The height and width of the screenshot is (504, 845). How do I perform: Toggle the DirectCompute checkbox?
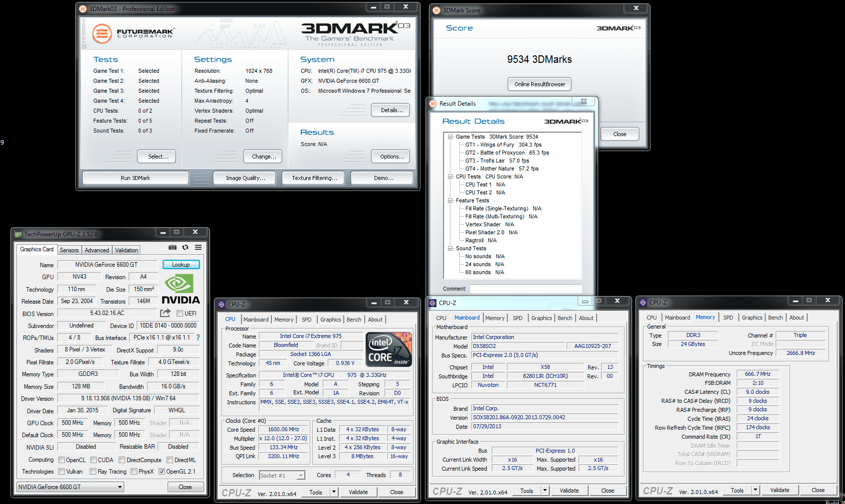point(122,460)
